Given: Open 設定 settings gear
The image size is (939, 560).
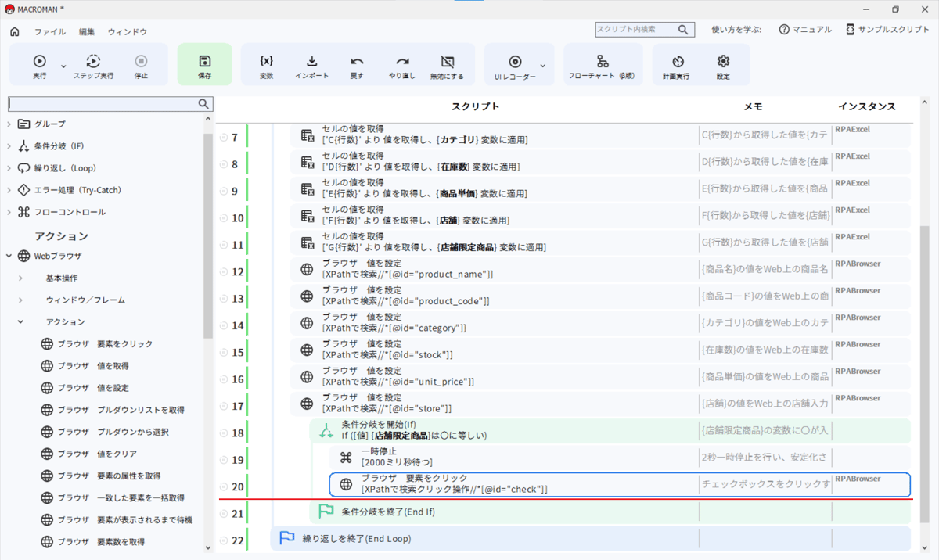Looking at the screenshot, I should [723, 66].
